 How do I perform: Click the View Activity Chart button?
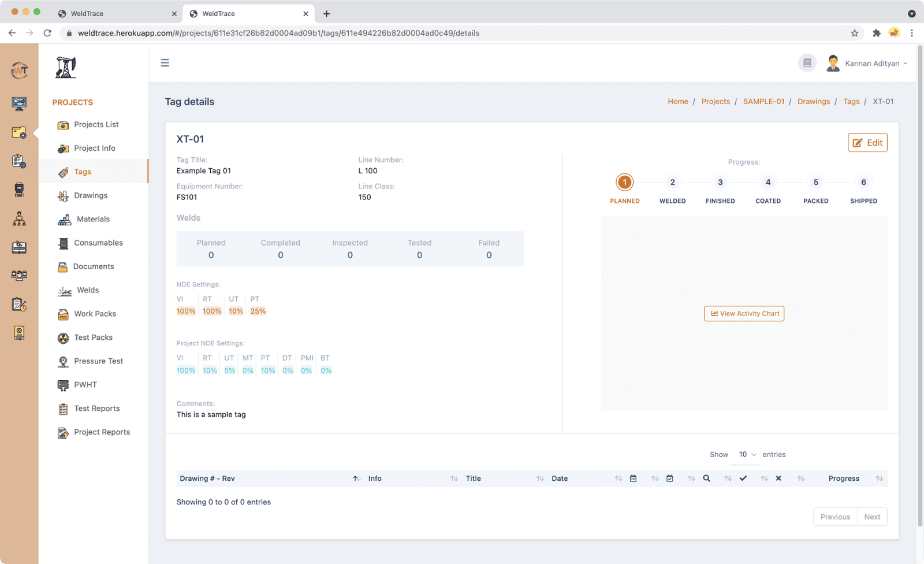[744, 314]
